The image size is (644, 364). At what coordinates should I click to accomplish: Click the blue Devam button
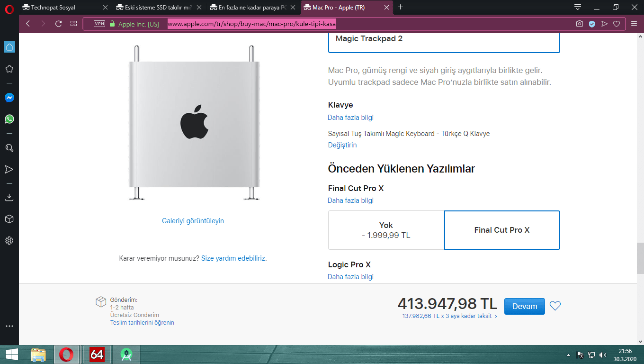point(525,306)
